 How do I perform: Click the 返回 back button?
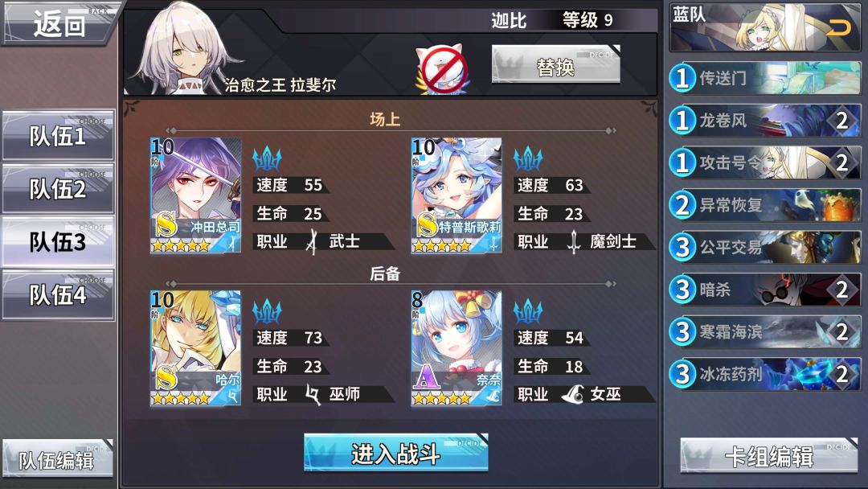pyautogui.click(x=59, y=23)
